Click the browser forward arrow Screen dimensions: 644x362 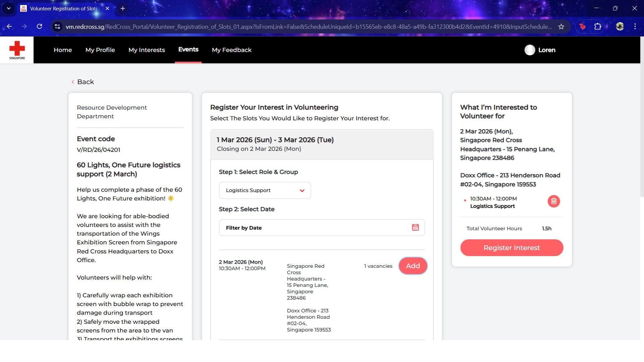(x=24, y=26)
